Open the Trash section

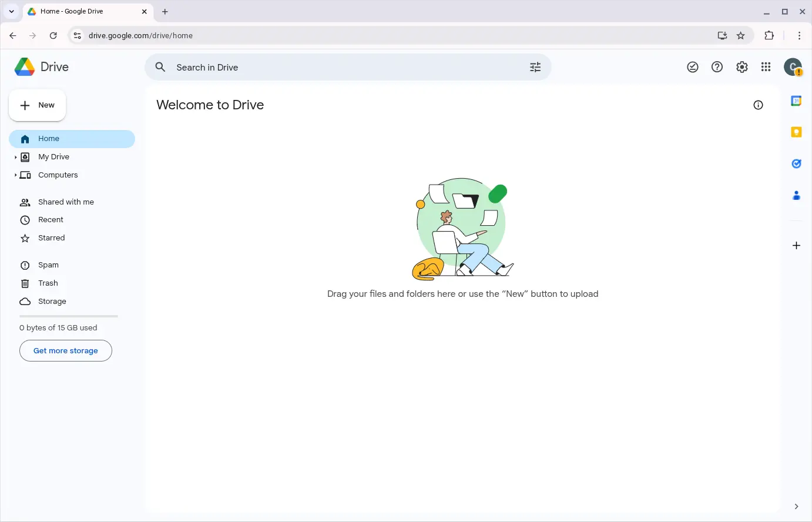[48, 283]
